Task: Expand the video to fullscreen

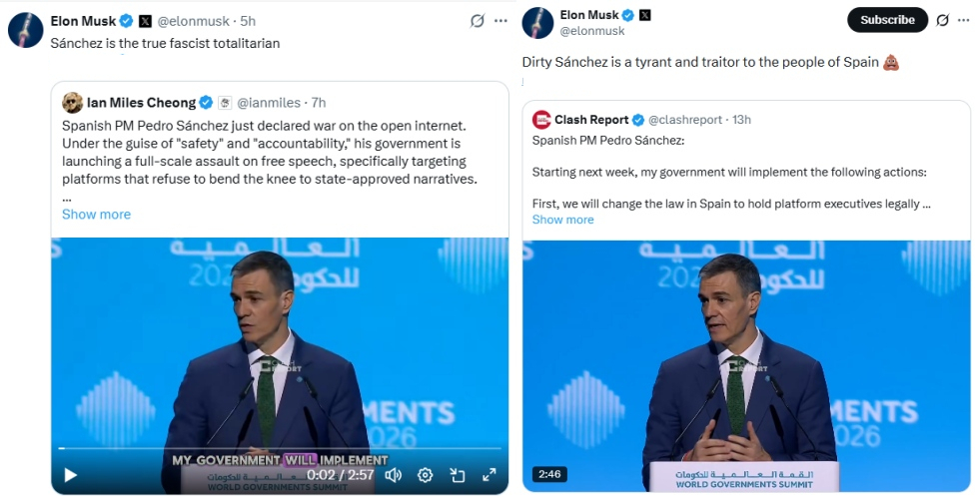Action: point(490,475)
